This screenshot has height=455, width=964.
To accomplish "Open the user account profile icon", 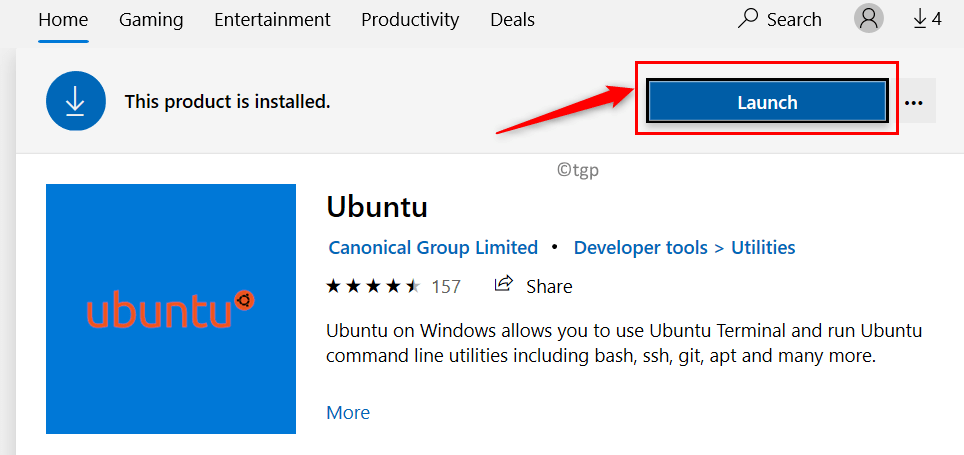I will pos(869,19).
